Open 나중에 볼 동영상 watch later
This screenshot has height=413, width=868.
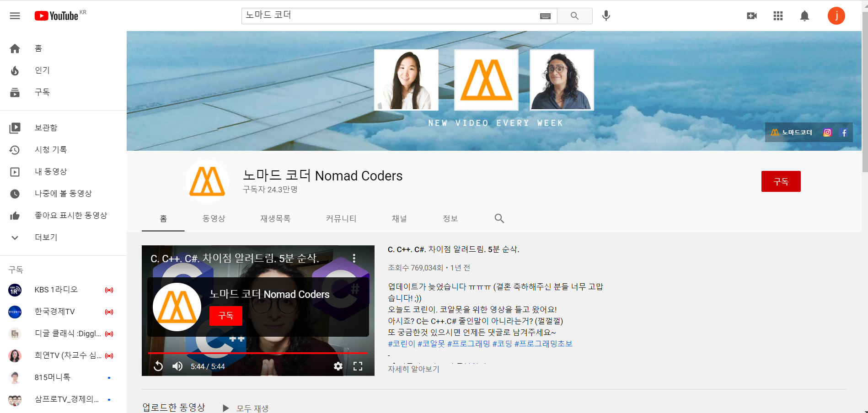click(63, 194)
